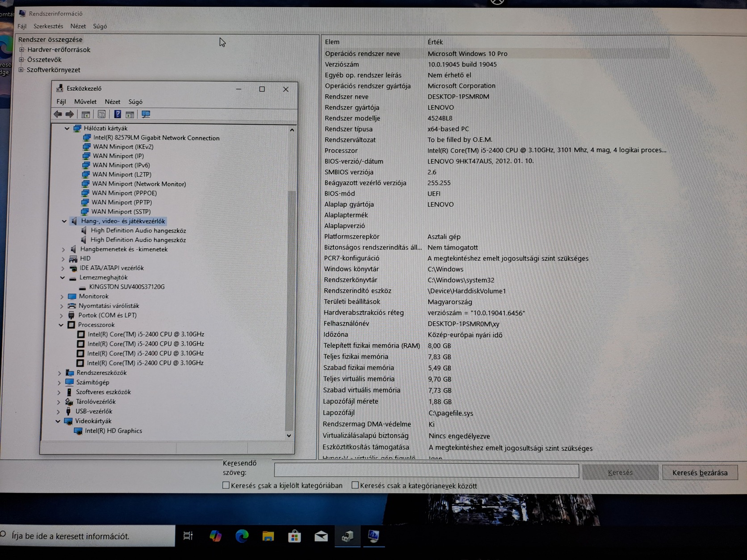Maximize the Eszközkezelő window
The height and width of the screenshot is (560, 747).
coord(262,89)
